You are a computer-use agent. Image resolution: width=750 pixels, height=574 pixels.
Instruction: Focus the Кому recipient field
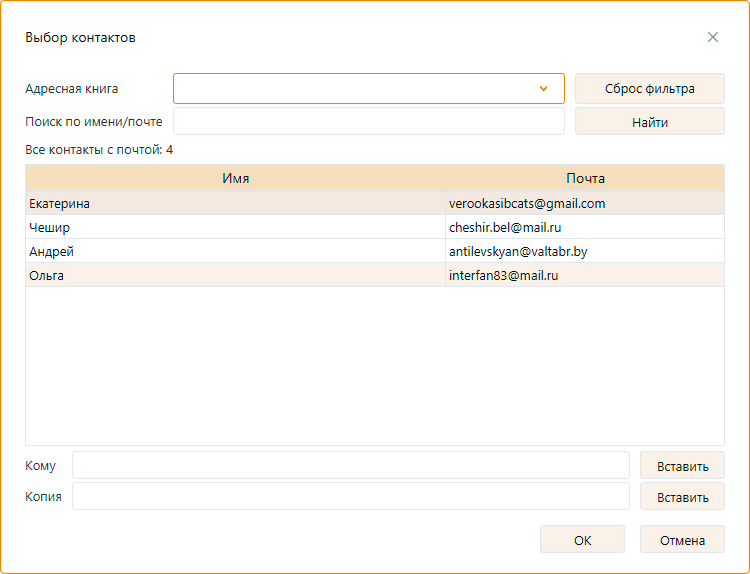tap(350, 465)
